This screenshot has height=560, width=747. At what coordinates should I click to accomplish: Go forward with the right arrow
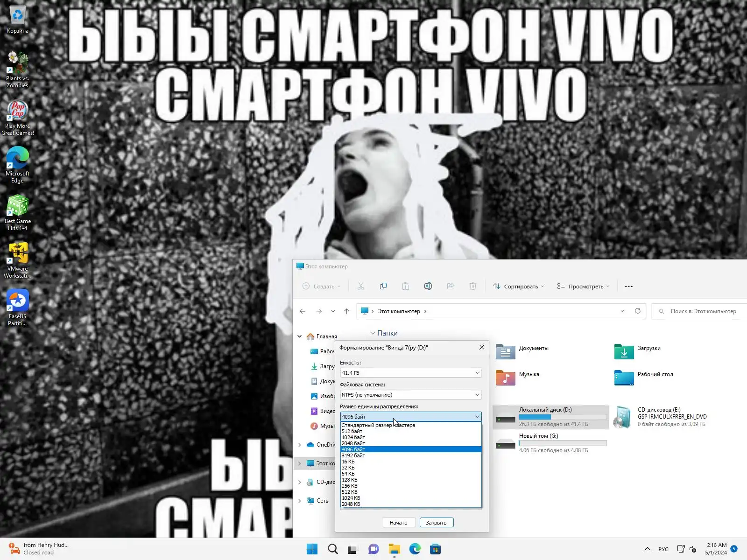click(x=319, y=311)
